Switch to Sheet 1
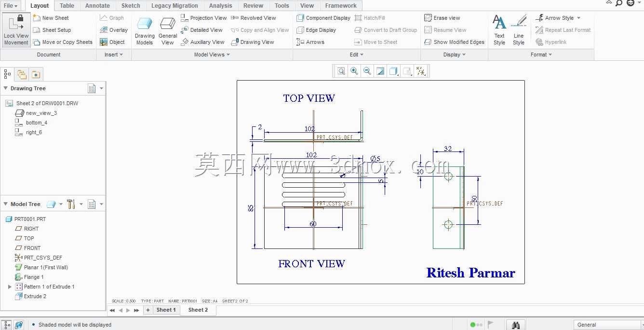The height and width of the screenshot is (330, 644). [x=166, y=310]
